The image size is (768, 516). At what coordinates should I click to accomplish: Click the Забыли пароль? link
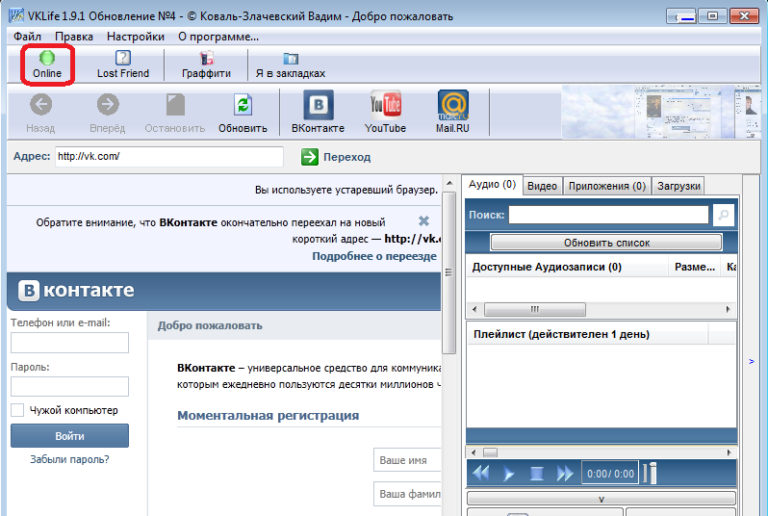point(70,459)
